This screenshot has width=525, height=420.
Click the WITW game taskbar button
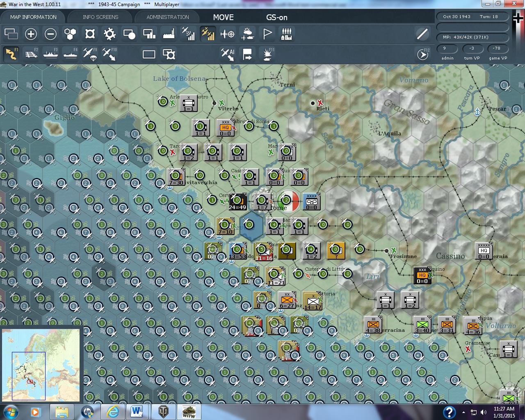(188, 411)
